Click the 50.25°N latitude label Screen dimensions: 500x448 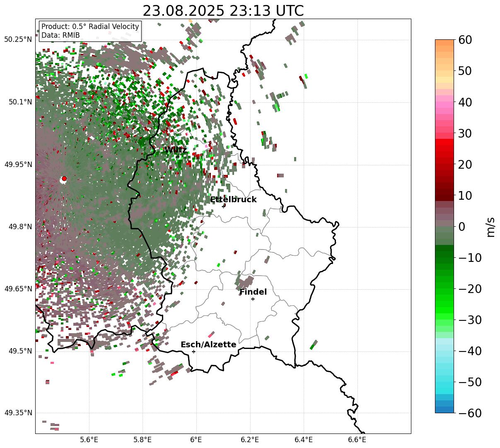click(x=18, y=40)
